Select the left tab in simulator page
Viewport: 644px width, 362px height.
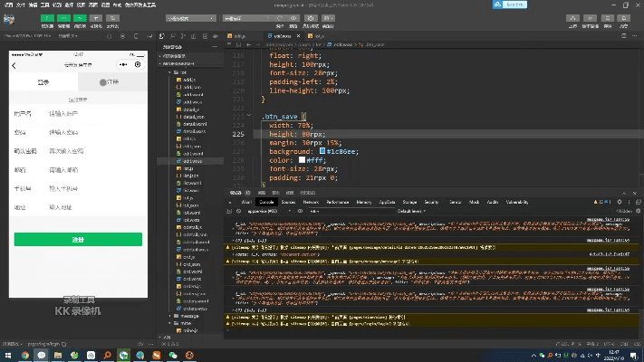(43, 82)
